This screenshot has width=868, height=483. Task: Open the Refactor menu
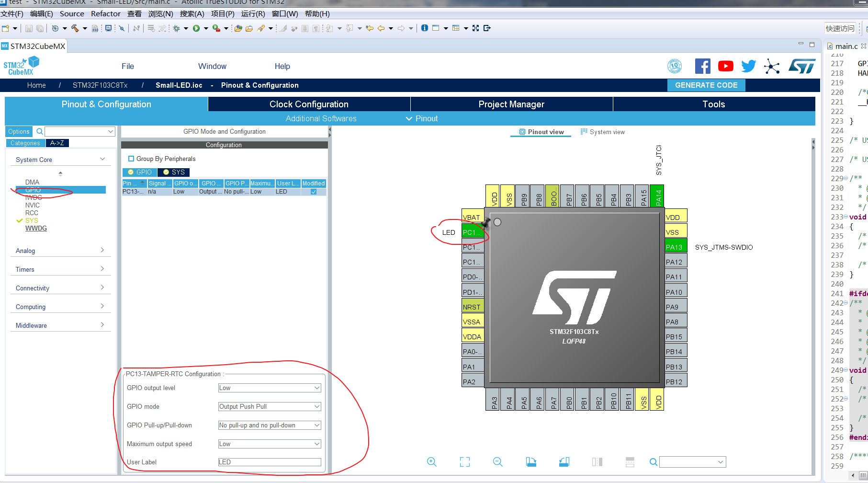[x=106, y=13]
